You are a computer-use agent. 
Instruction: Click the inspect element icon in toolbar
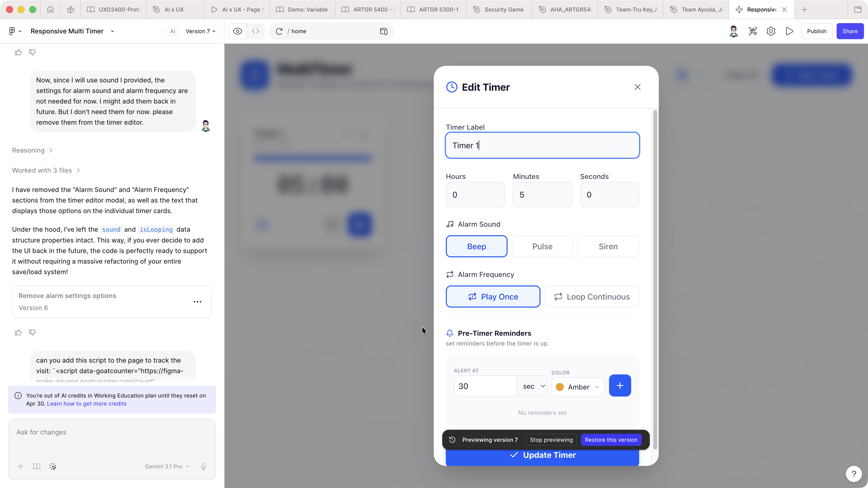[x=753, y=31]
